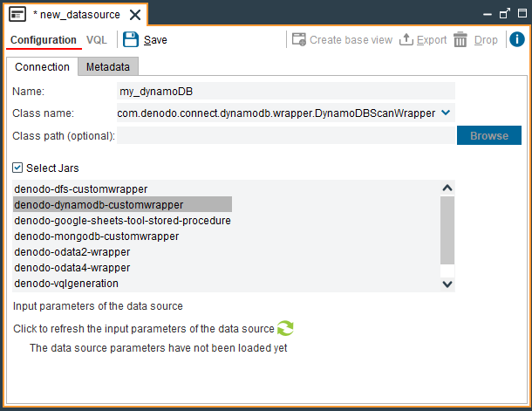This screenshot has height=411, width=532.
Task: Maximize the datasource panel
Action: tap(522, 14)
